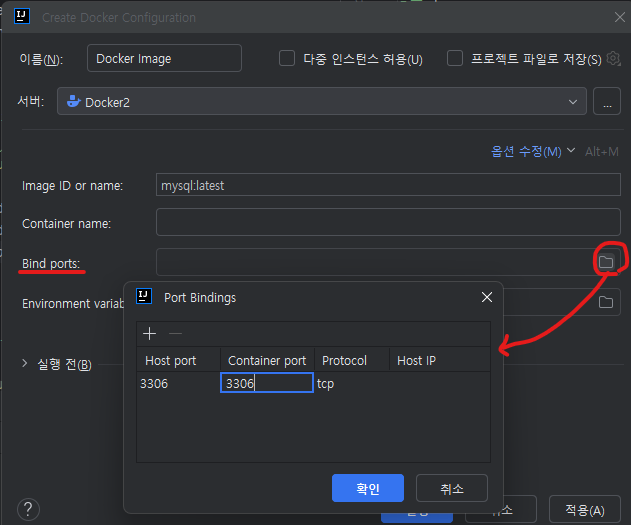Click the Container name input field
Image resolution: width=631 pixels, height=525 pixels.
point(388,222)
